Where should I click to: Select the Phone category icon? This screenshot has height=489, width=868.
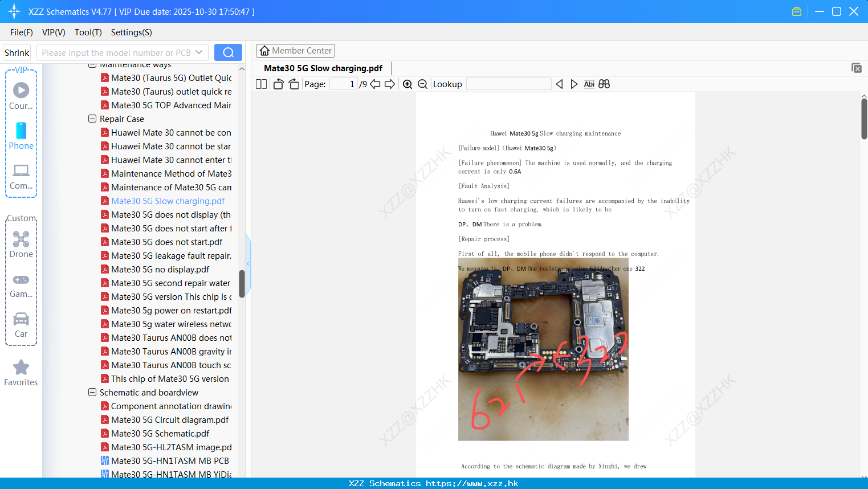21,136
